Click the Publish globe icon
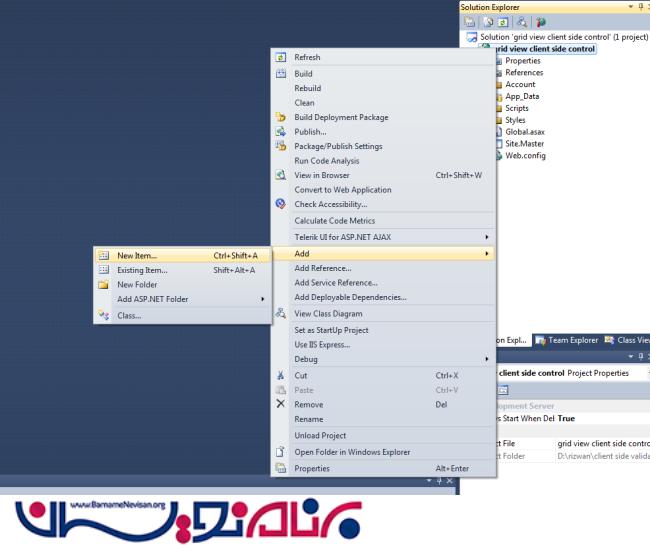Image resolution: width=650 pixels, height=545 pixels. (x=281, y=132)
